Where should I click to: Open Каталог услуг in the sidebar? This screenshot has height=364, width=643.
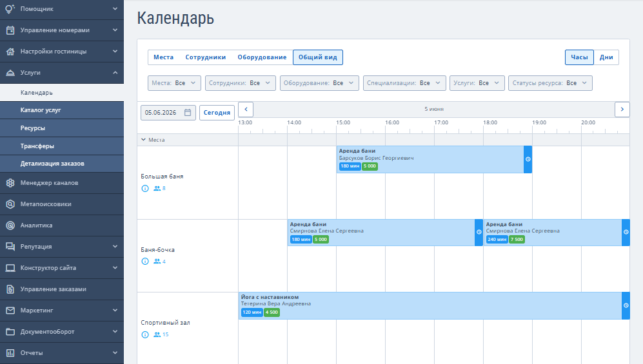point(62,110)
